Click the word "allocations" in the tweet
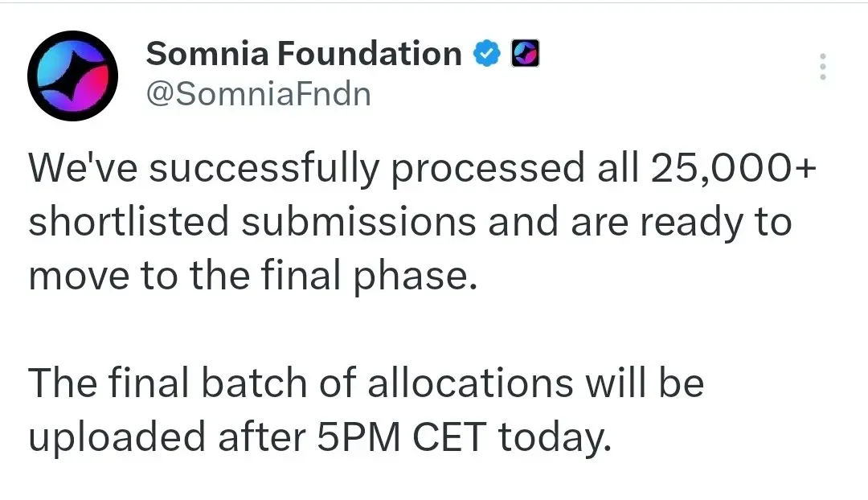 [470, 383]
